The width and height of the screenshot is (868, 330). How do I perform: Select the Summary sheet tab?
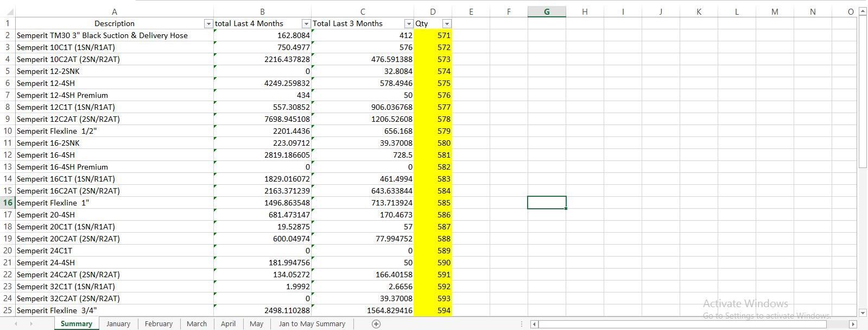click(76, 323)
